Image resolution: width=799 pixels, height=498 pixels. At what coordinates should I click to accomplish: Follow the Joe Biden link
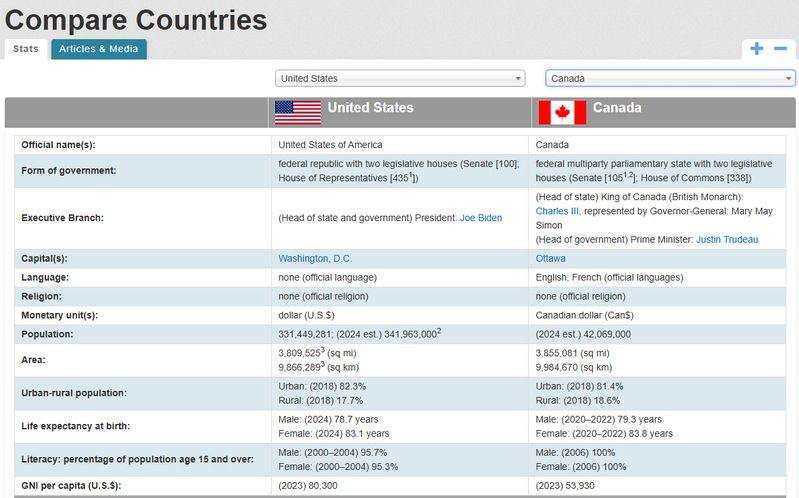click(x=481, y=217)
